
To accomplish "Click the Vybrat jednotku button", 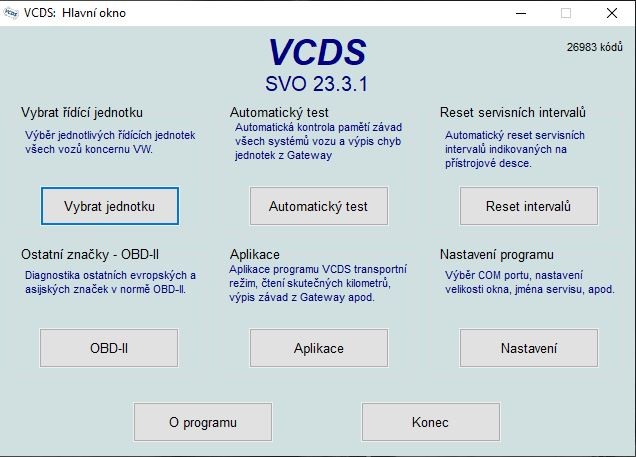I will [x=110, y=206].
